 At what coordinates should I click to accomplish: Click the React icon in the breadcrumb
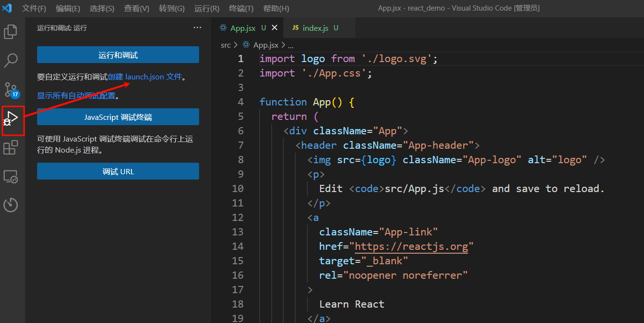pos(246,45)
